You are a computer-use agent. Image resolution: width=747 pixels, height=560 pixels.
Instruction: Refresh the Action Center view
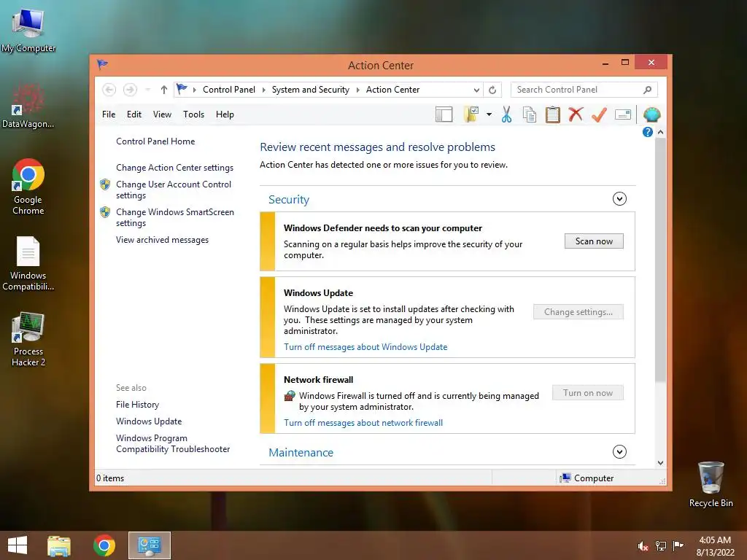tap(492, 90)
